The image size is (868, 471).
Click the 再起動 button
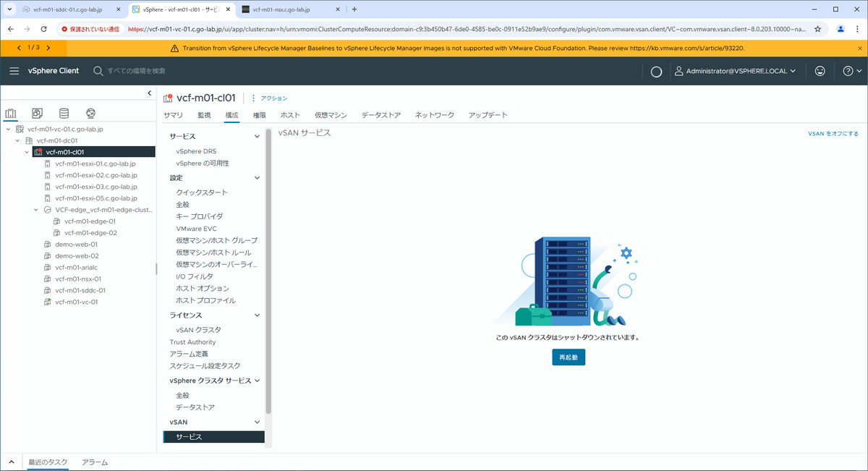[x=568, y=357]
